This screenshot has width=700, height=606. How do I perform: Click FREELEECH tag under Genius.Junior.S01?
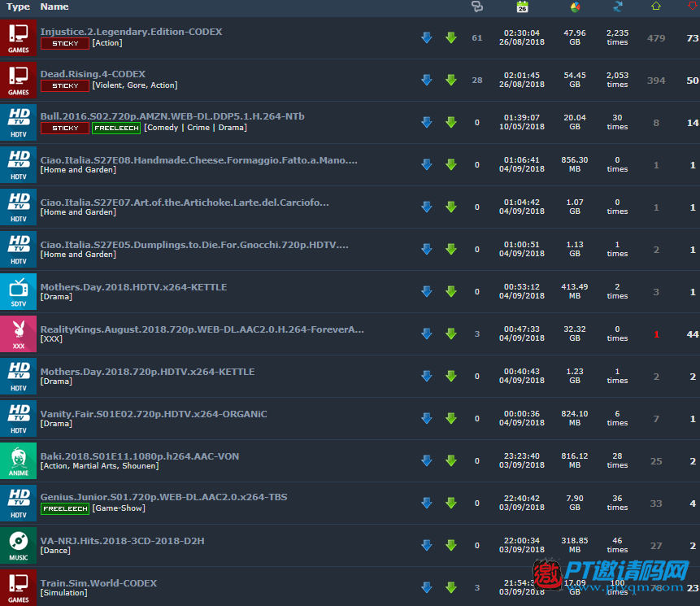(65, 508)
